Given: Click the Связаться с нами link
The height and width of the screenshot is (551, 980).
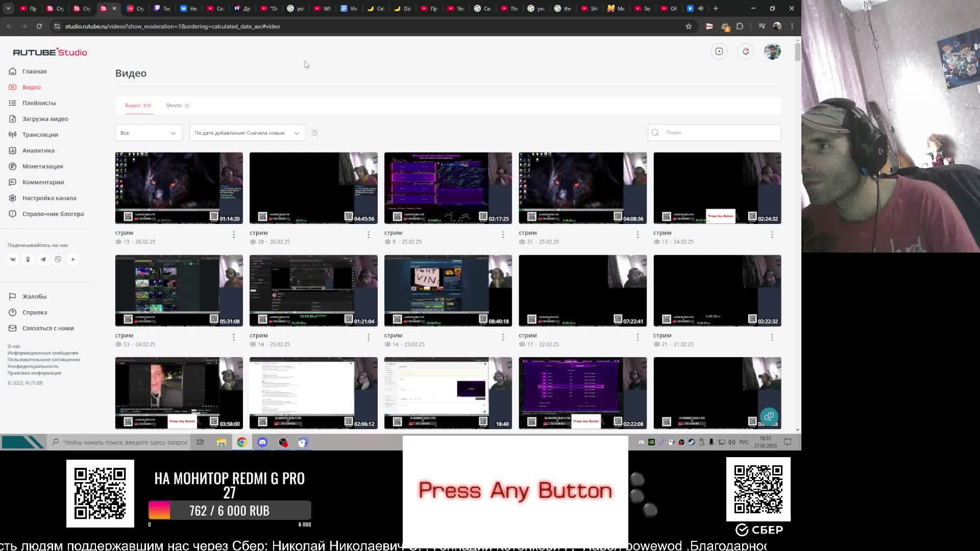Looking at the screenshot, I should point(48,328).
